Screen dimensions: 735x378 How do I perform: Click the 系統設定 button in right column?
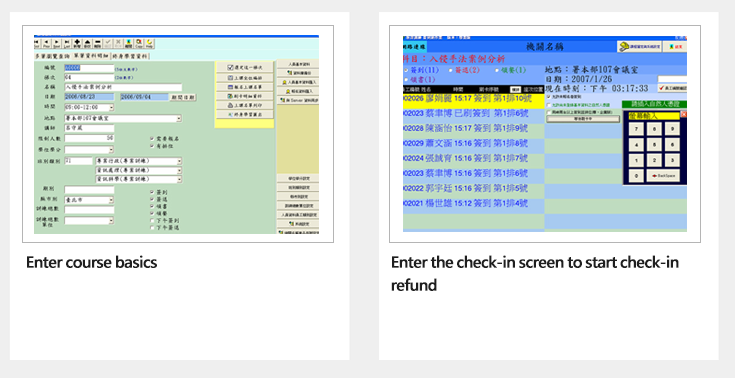click(x=298, y=224)
